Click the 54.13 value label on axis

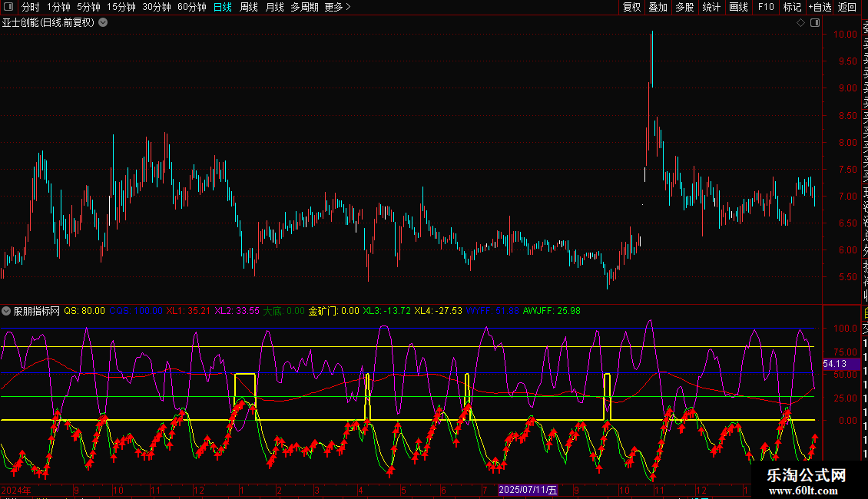[x=834, y=364]
